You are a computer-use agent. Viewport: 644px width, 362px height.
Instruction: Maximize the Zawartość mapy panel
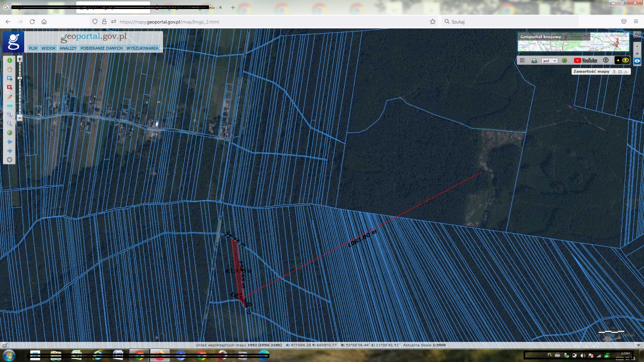pos(620,72)
